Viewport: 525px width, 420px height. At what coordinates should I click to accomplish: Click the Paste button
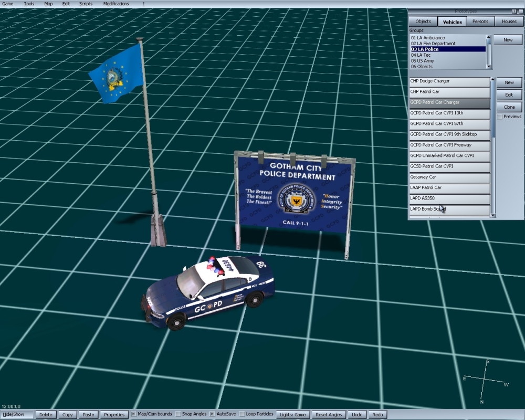pyautogui.click(x=88, y=415)
